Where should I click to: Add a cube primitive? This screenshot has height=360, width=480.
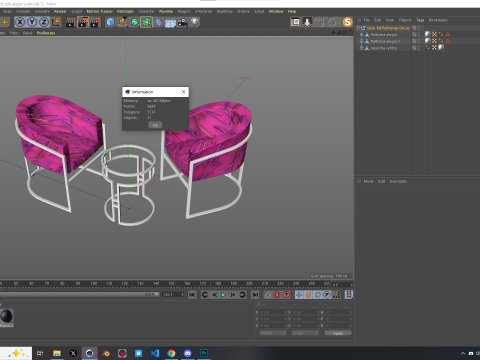click(110, 22)
